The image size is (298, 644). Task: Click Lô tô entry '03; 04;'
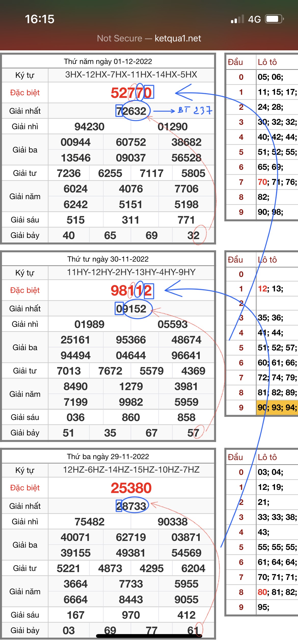270,472
